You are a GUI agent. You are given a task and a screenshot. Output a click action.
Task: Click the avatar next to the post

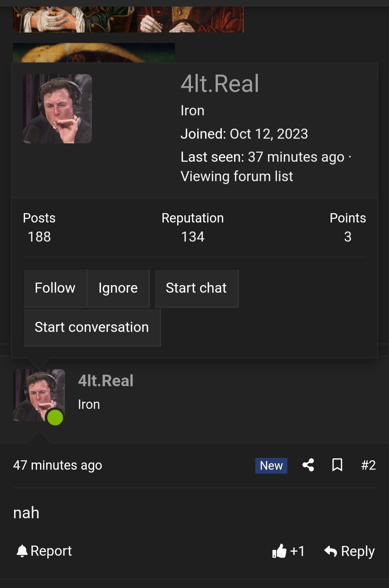pos(39,395)
